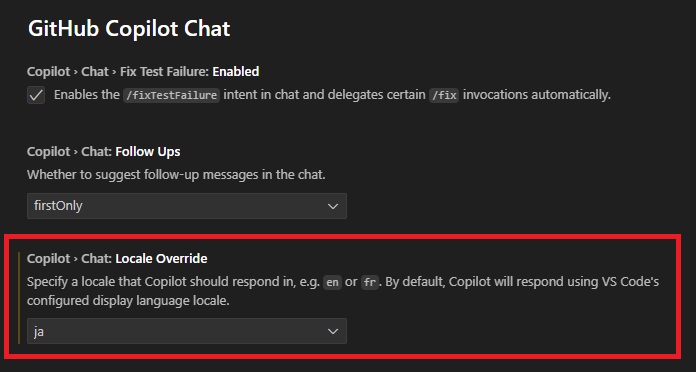Viewport: 696px width, 372px height.
Task: Click the firstOnly value text
Action: coord(58,206)
